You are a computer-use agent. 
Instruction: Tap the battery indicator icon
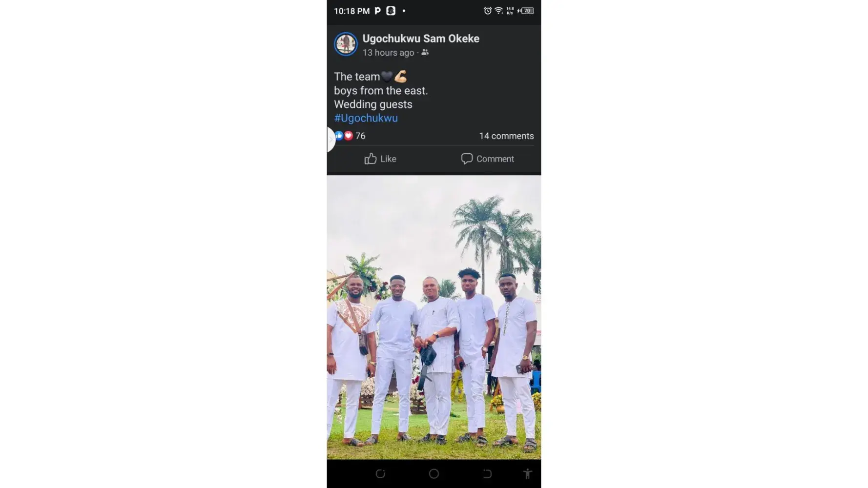click(x=527, y=11)
